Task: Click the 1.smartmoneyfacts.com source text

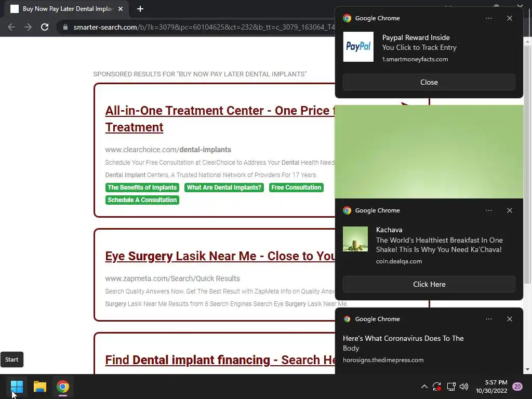Action: (x=415, y=59)
